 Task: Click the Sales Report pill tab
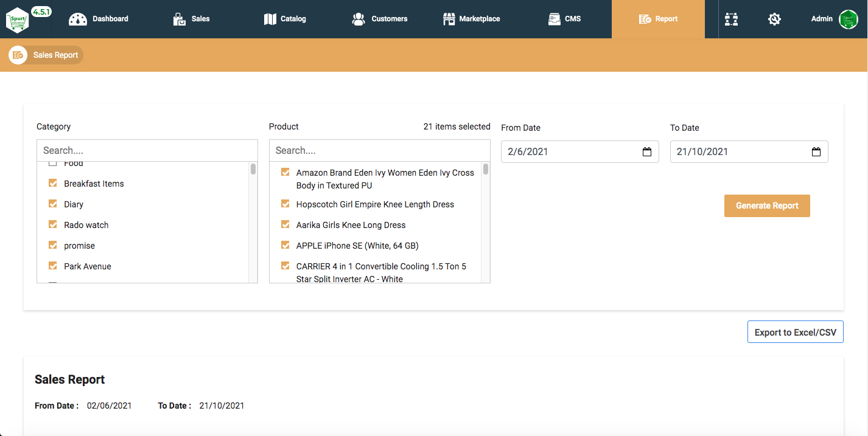point(46,55)
